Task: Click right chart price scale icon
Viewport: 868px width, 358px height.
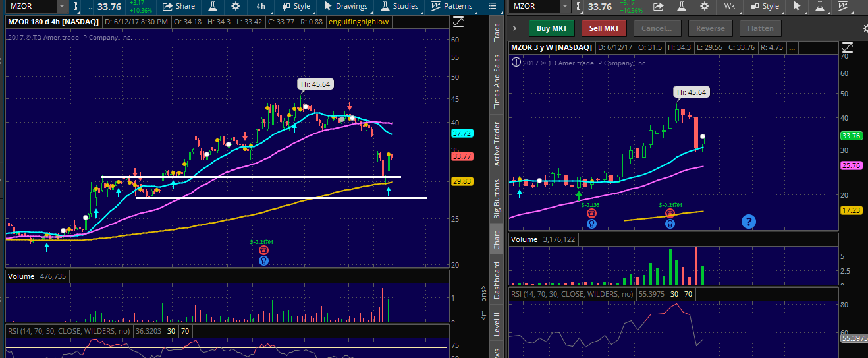Action: click(849, 47)
